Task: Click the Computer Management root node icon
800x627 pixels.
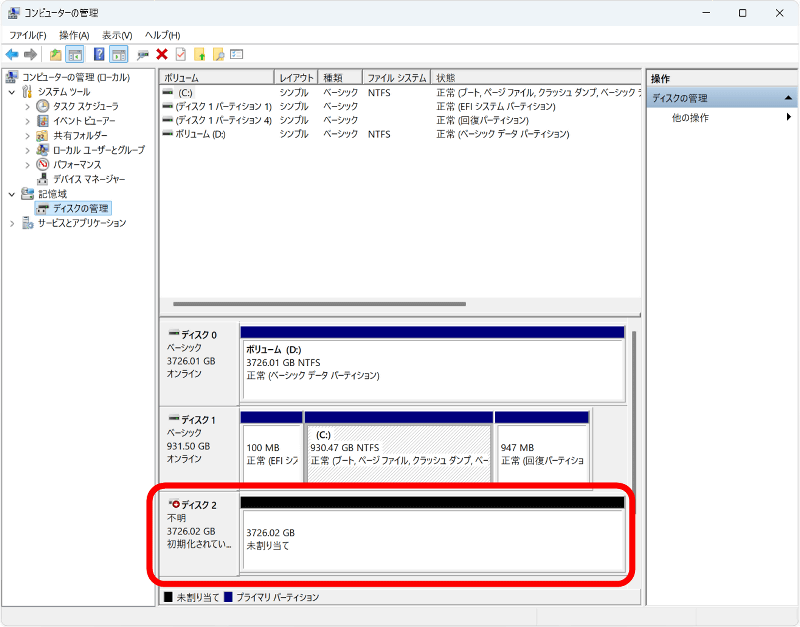Action: 12,77
